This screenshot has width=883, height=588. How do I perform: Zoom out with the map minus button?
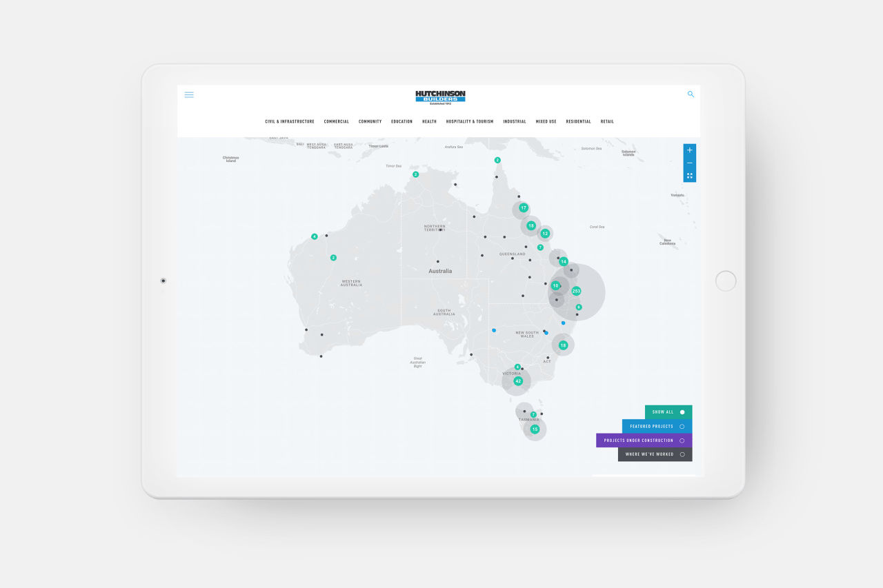(x=689, y=163)
